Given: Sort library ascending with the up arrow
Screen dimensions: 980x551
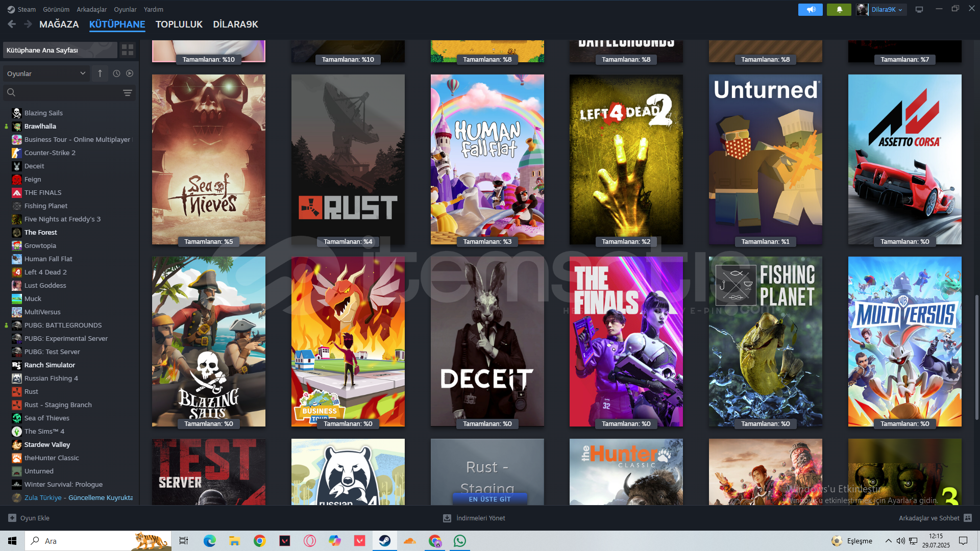Looking at the screenshot, I should [100, 73].
